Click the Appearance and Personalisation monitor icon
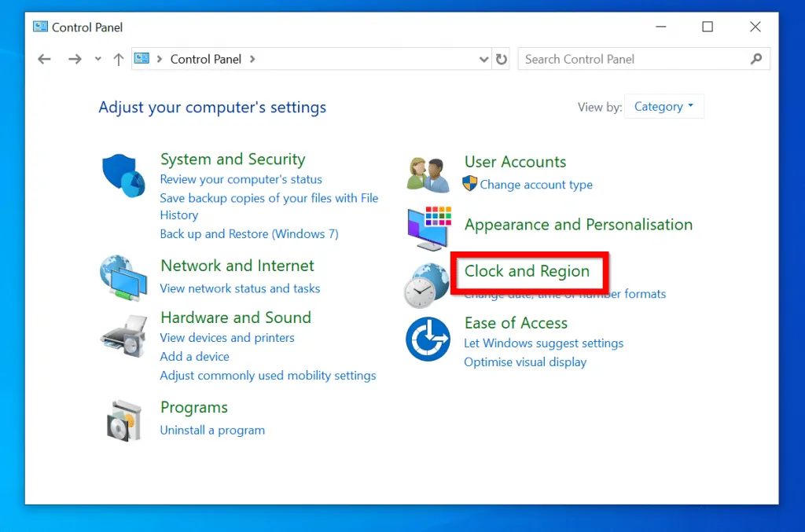This screenshot has width=805, height=532. [429, 229]
